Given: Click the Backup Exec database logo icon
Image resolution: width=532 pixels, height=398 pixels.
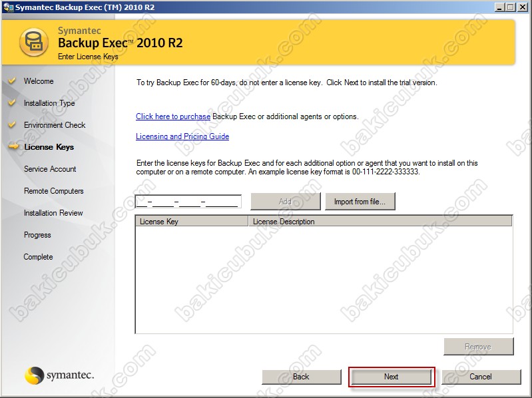Looking at the screenshot, I should click(x=33, y=43).
